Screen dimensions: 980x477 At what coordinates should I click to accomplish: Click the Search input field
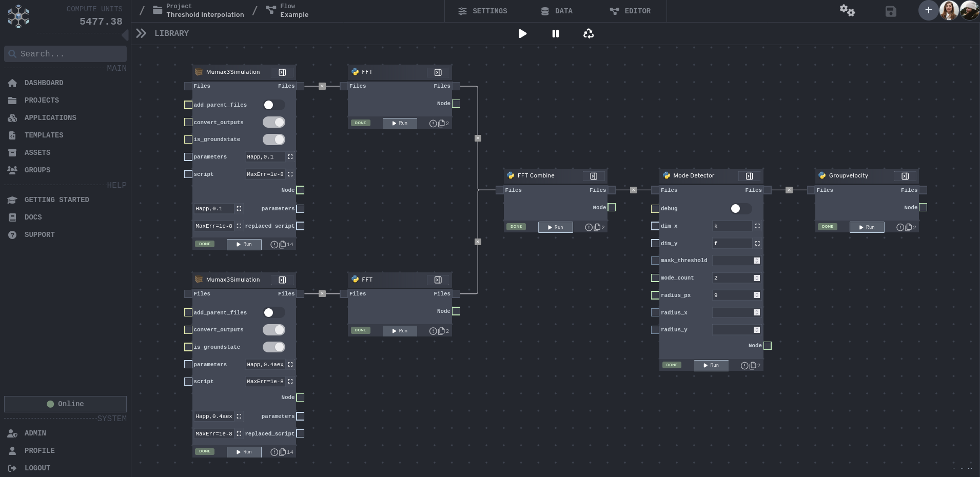point(65,54)
